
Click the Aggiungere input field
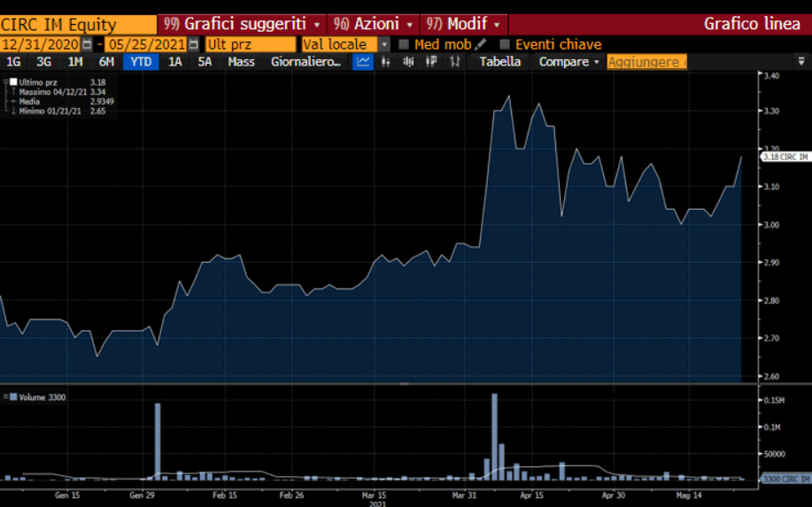coord(646,62)
